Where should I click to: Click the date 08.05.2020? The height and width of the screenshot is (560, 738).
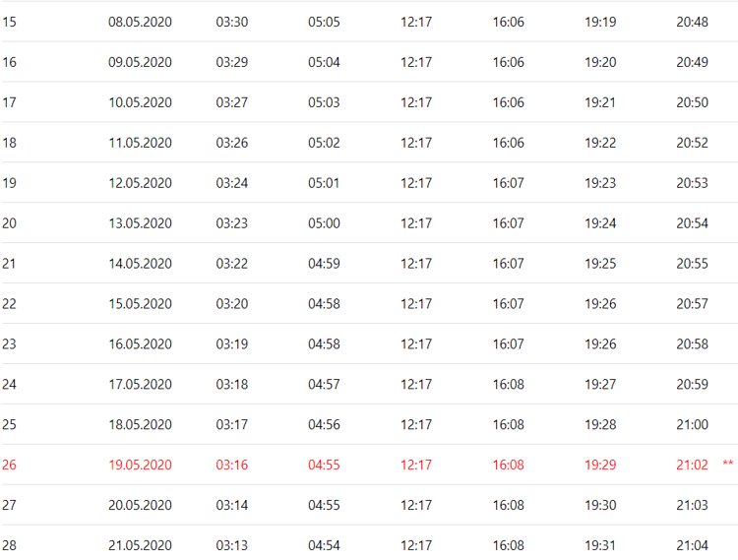[x=140, y=22]
